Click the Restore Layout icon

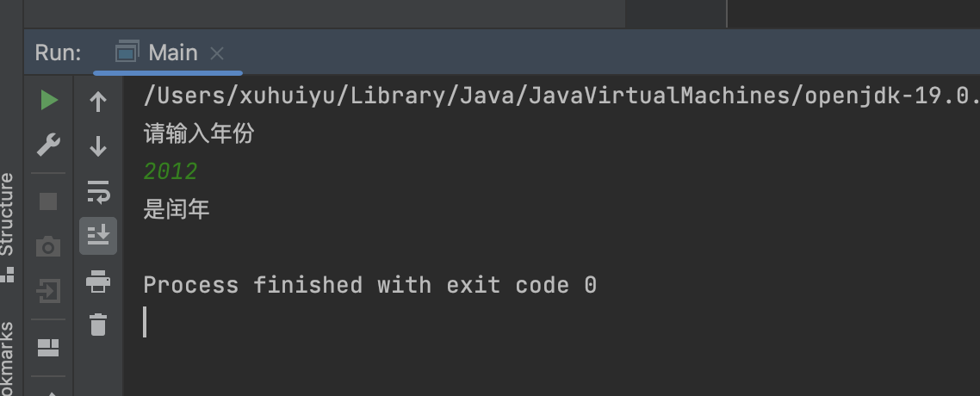tap(49, 348)
